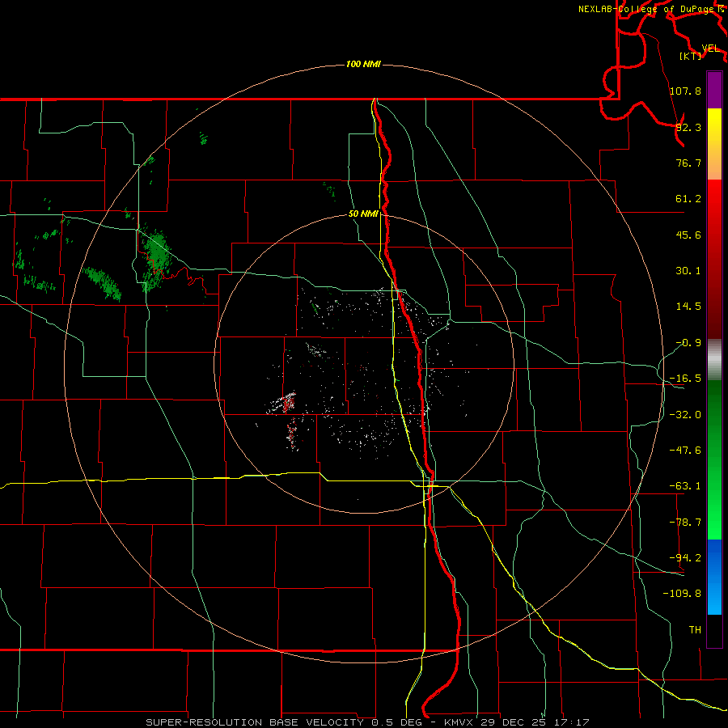Select the 92.3 scale value
Image resolution: width=728 pixels, height=728 pixels.
tap(688, 127)
